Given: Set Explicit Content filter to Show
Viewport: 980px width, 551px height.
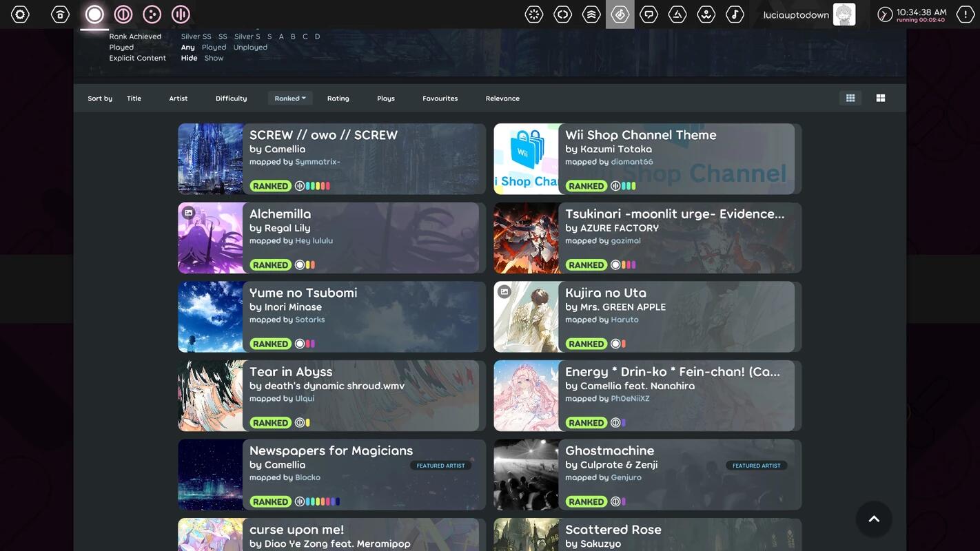Looking at the screenshot, I should pyautogui.click(x=214, y=58).
